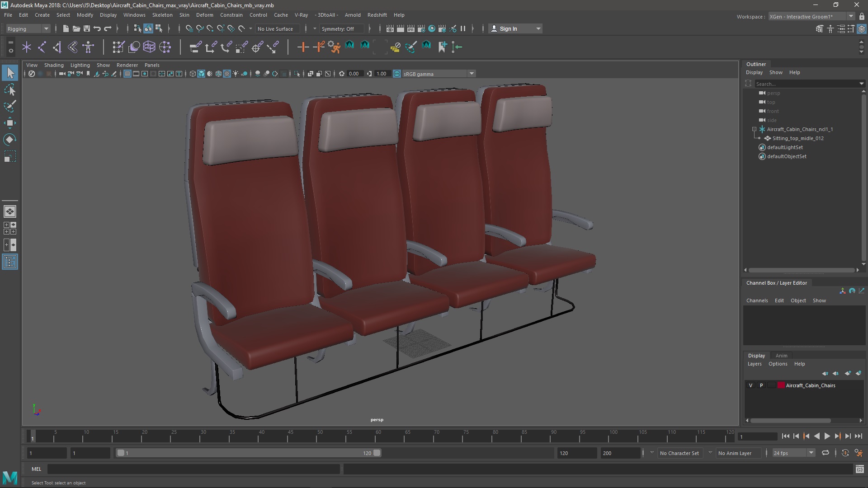Toggle use all lights in viewport
Viewport: 868px width, 488px height.
pos(236,74)
